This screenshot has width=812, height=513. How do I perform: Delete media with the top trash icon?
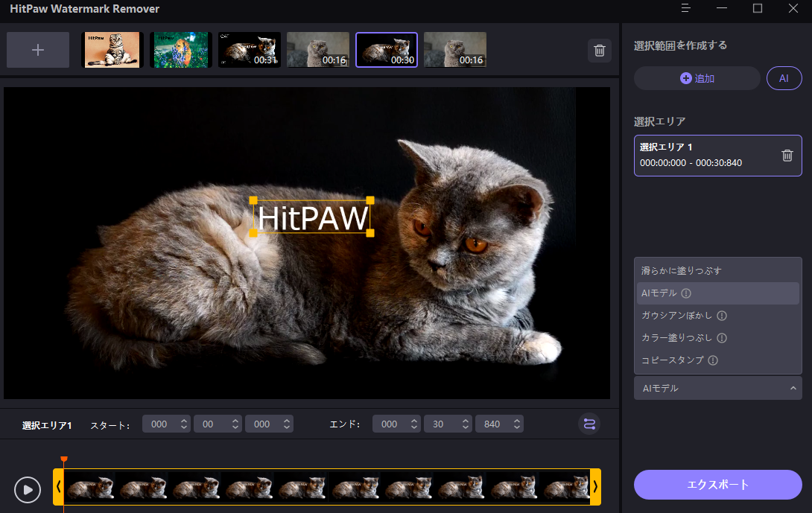tap(600, 50)
